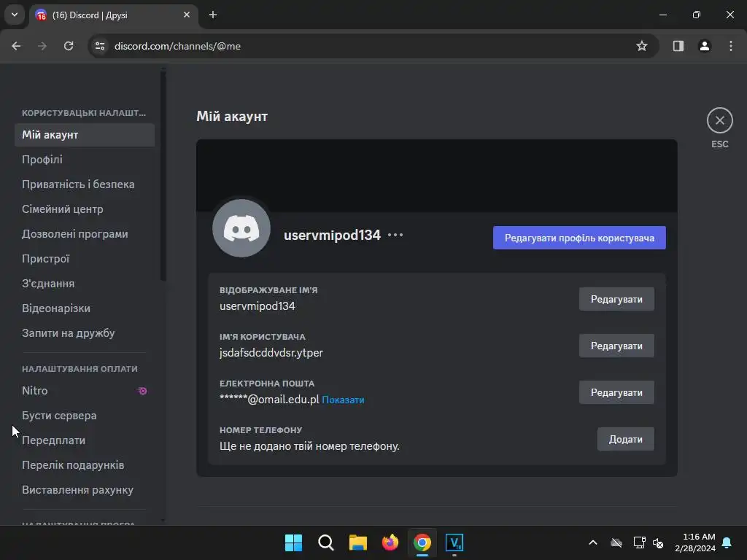Select Мій акаунт in settings sidebar

[85, 135]
